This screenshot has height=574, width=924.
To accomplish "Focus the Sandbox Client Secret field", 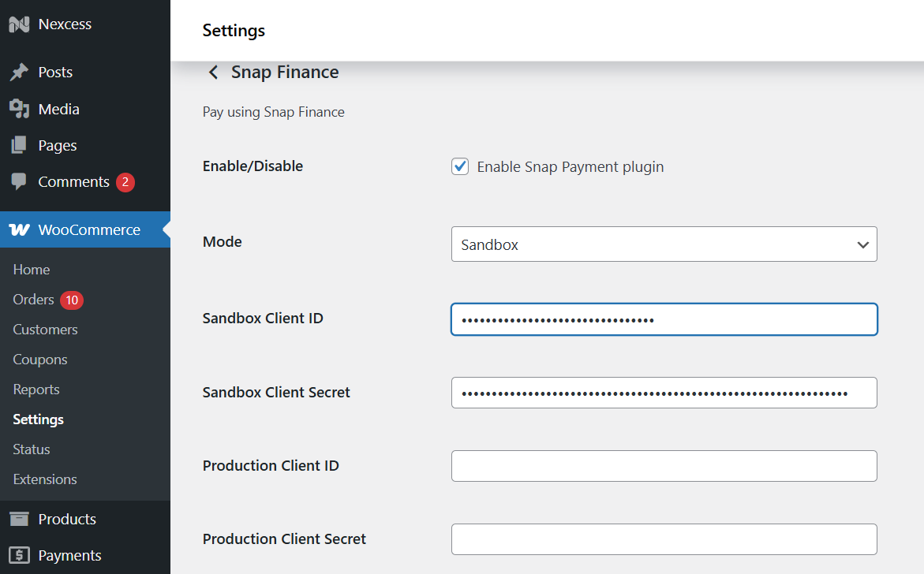I will pyautogui.click(x=664, y=393).
